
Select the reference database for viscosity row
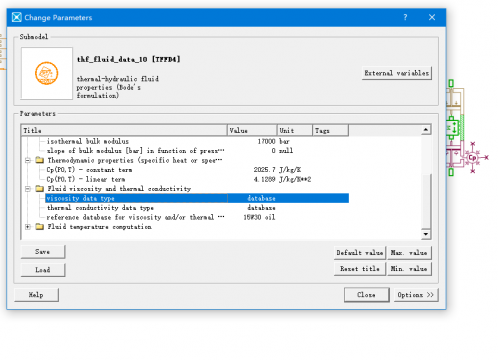197,217
